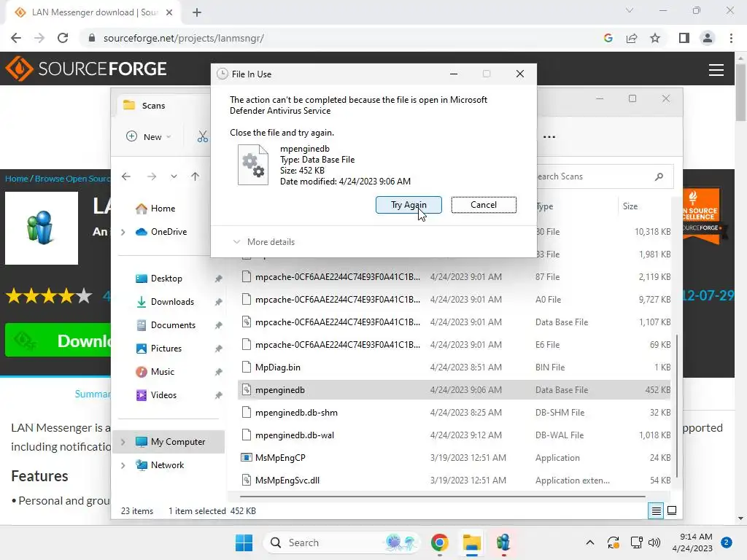Unpin Downloads using its pin icon
Viewport: 747px width, 560px height.
(218, 302)
